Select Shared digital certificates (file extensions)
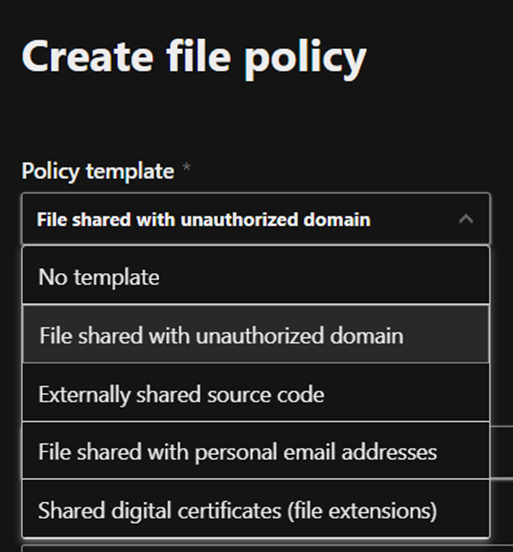The image size is (513, 552). pyautogui.click(x=256, y=509)
